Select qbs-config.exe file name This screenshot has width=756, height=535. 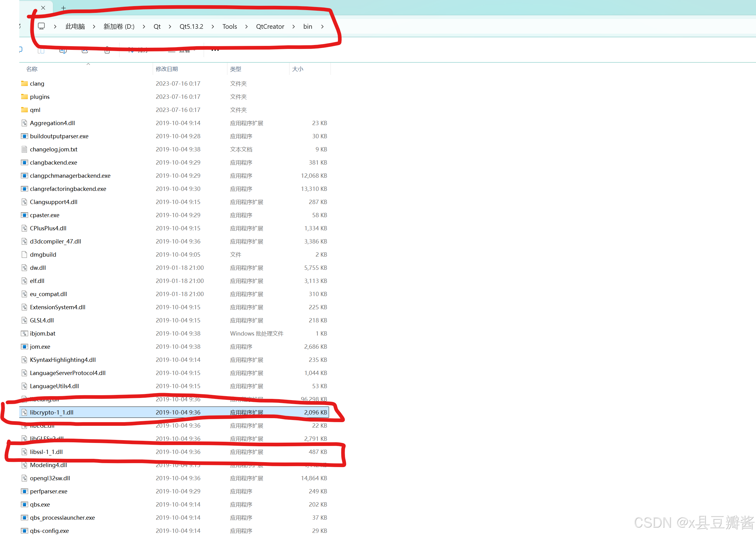point(50,531)
